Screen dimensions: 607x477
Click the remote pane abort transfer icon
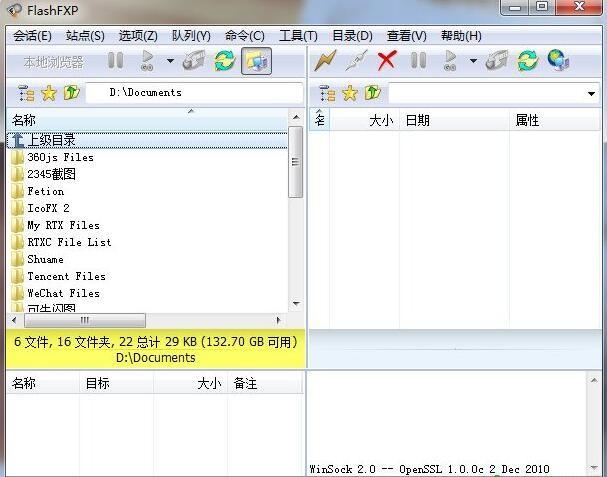[497, 60]
